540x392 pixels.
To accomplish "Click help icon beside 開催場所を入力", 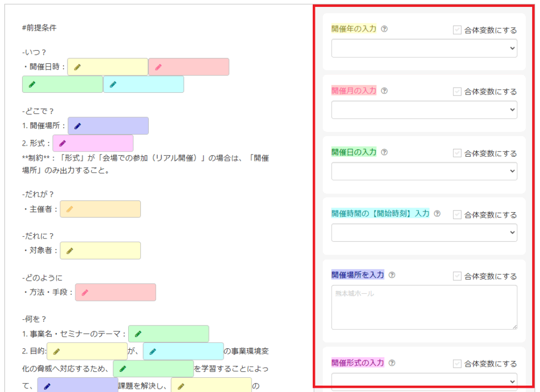I will [x=392, y=275].
